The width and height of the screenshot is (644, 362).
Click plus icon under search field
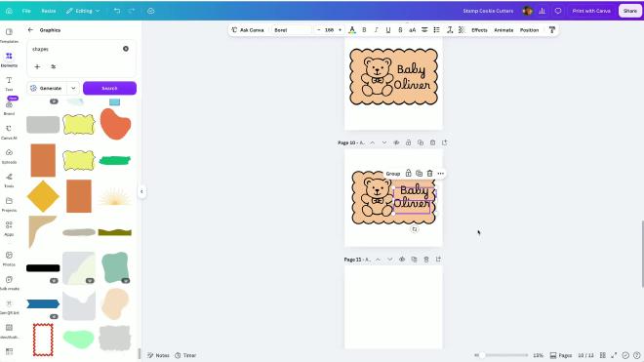[37, 66]
